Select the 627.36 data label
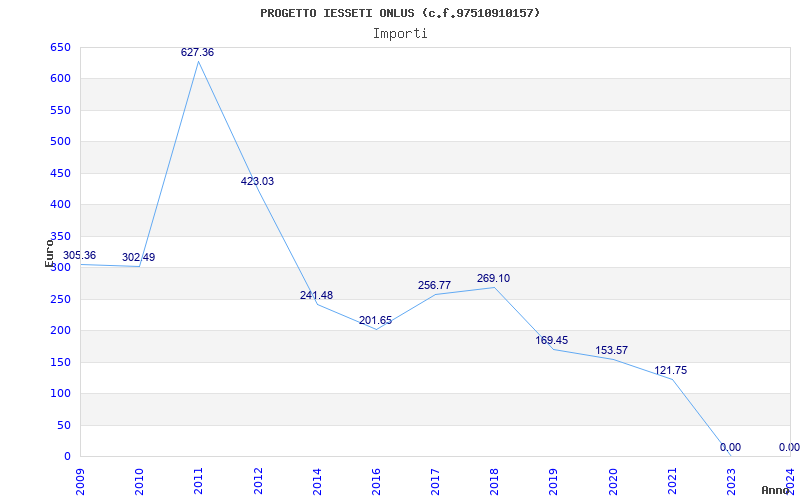Viewport: 800px width, 500px height. pyautogui.click(x=197, y=52)
